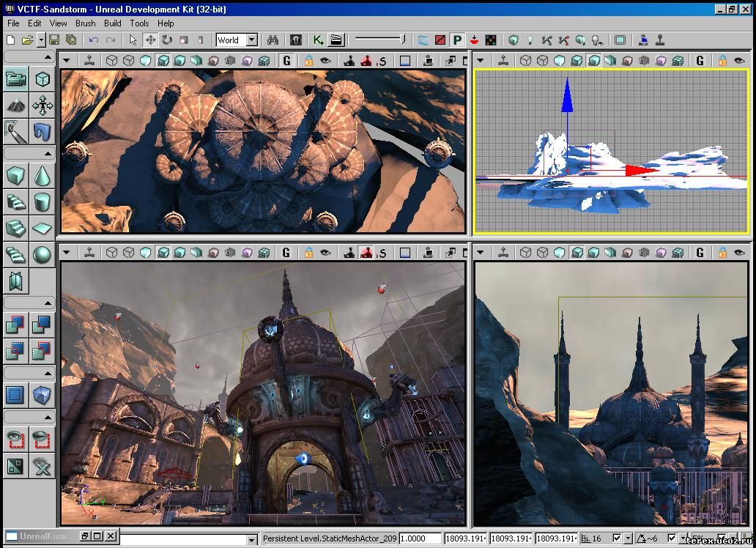This screenshot has height=548, width=756.
Task: Open UnrealKismet with the K icon
Action: coord(318,40)
